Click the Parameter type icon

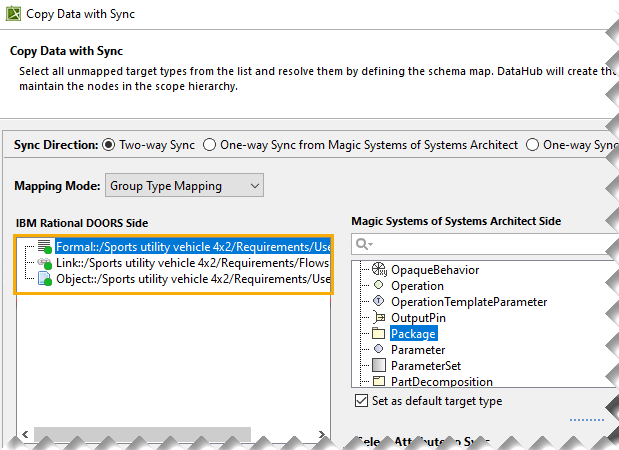coord(379,349)
